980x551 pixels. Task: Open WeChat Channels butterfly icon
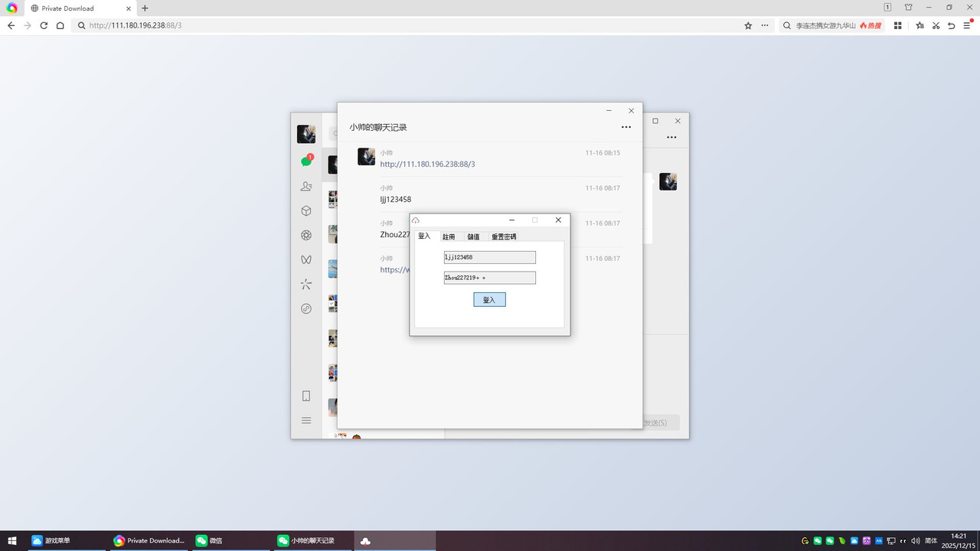[x=306, y=259]
